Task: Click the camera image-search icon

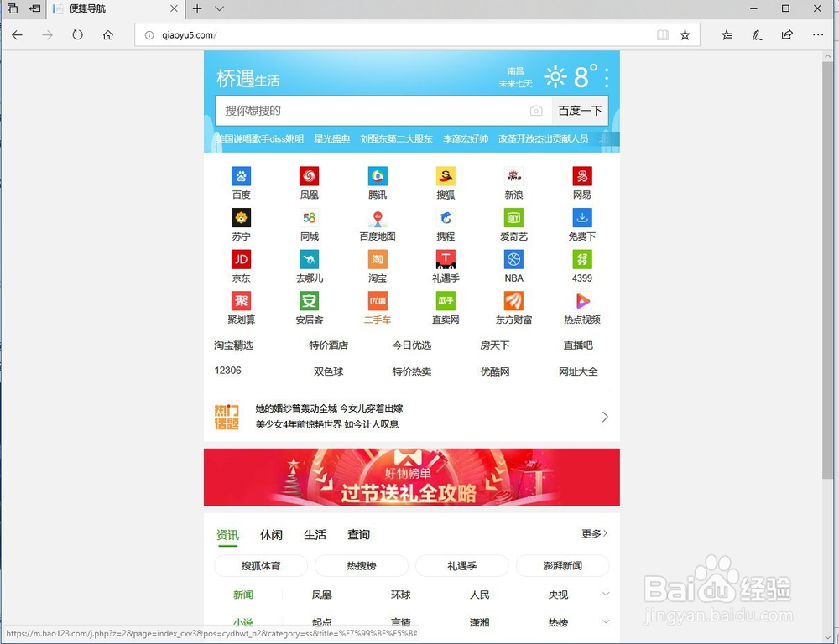Action: (x=535, y=111)
